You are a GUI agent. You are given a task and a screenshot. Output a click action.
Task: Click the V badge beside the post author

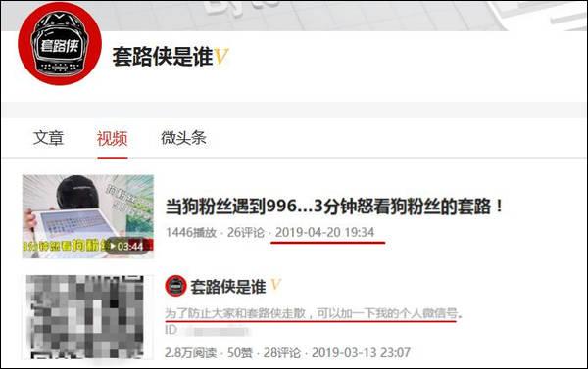point(275,286)
